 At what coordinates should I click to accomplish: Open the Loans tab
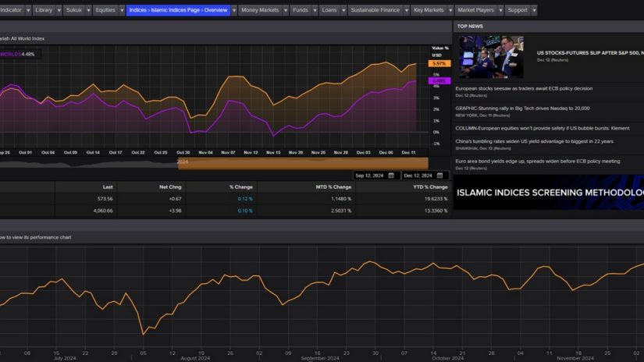(x=329, y=10)
